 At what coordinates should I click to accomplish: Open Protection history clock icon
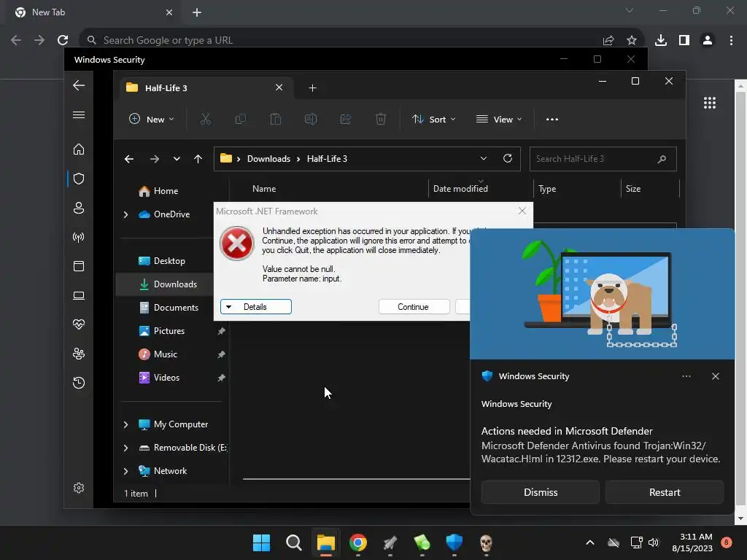click(79, 383)
